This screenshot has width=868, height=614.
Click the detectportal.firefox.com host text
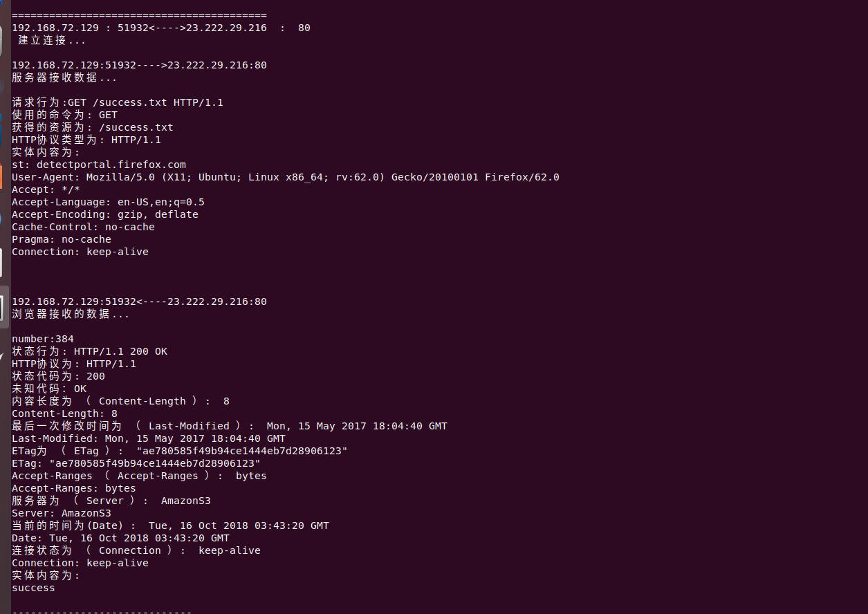[111, 165]
